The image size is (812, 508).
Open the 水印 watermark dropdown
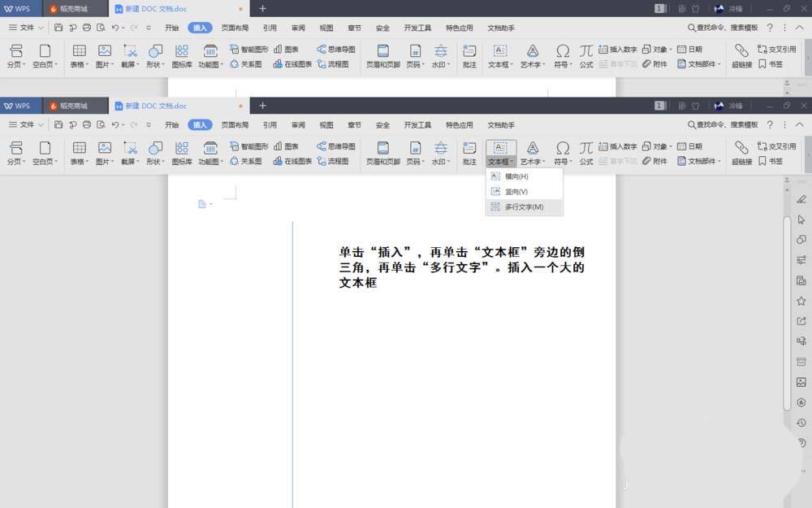[x=440, y=152]
